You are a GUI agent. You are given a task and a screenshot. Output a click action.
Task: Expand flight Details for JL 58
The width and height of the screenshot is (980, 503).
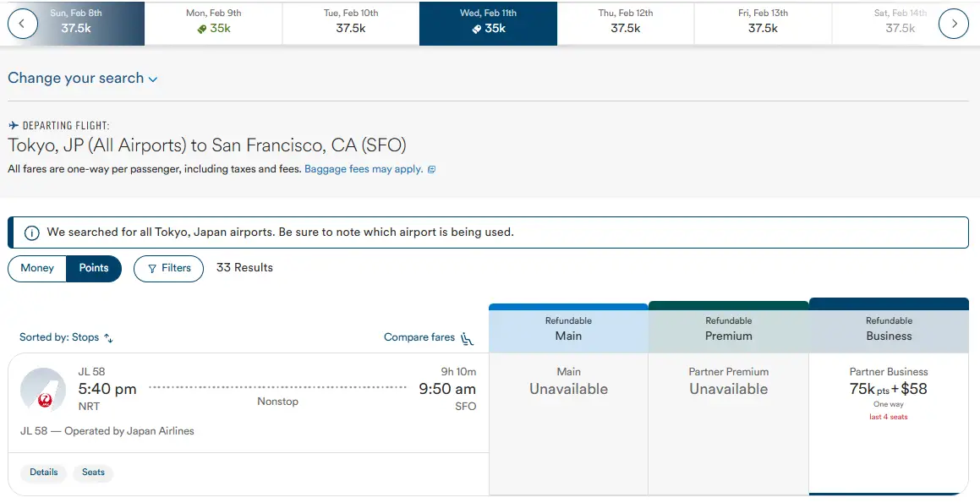point(44,473)
